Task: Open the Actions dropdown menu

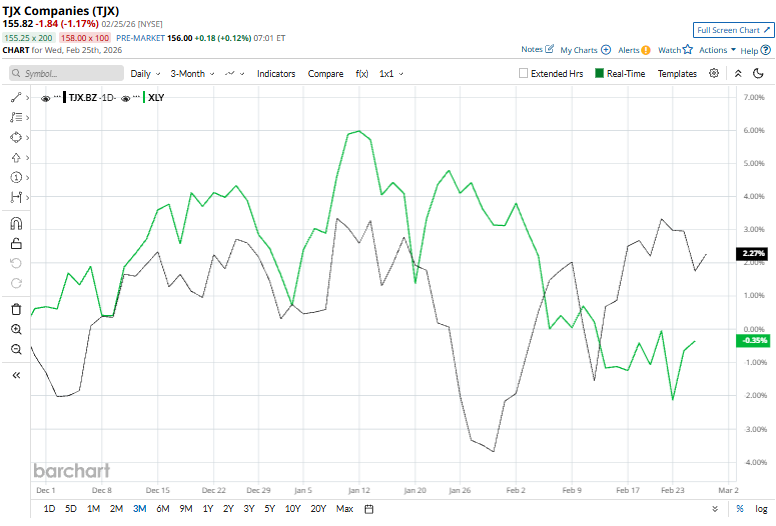Action: 717,50
